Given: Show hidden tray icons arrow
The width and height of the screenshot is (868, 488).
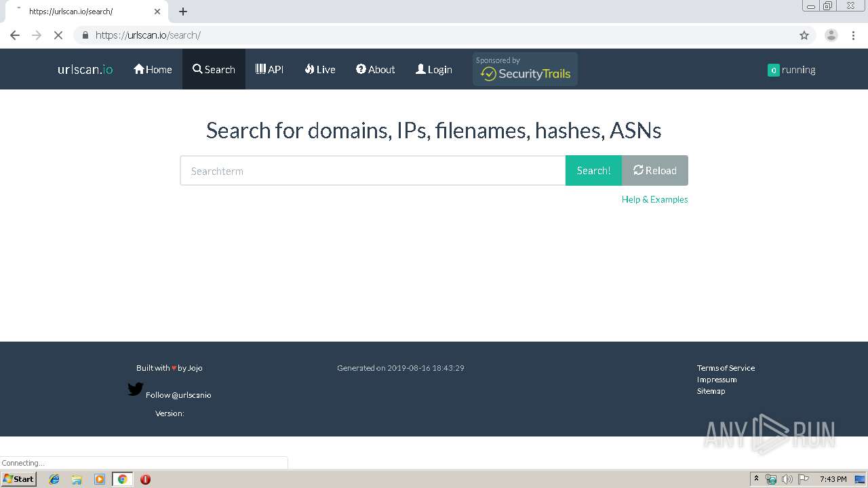Looking at the screenshot, I should point(757,479).
